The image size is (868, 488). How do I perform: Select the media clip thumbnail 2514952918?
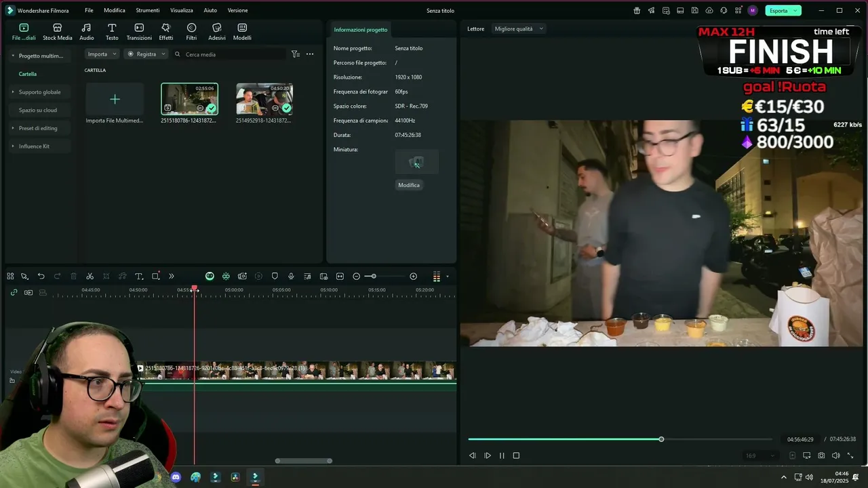[x=264, y=99]
